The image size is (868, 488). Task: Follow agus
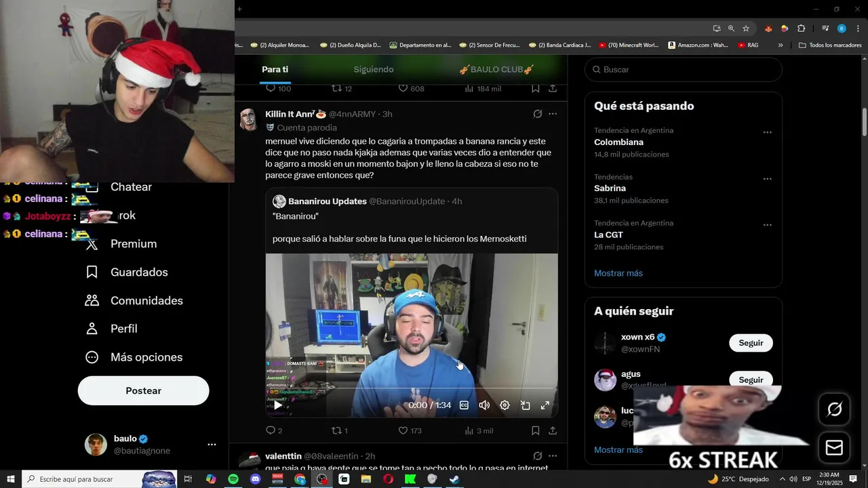pos(751,380)
